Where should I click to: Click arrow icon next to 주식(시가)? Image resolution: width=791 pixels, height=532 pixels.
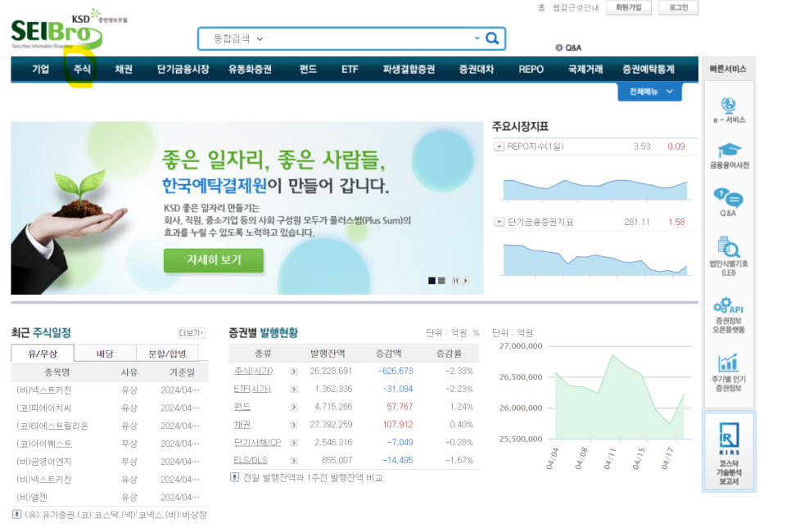(x=294, y=371)
